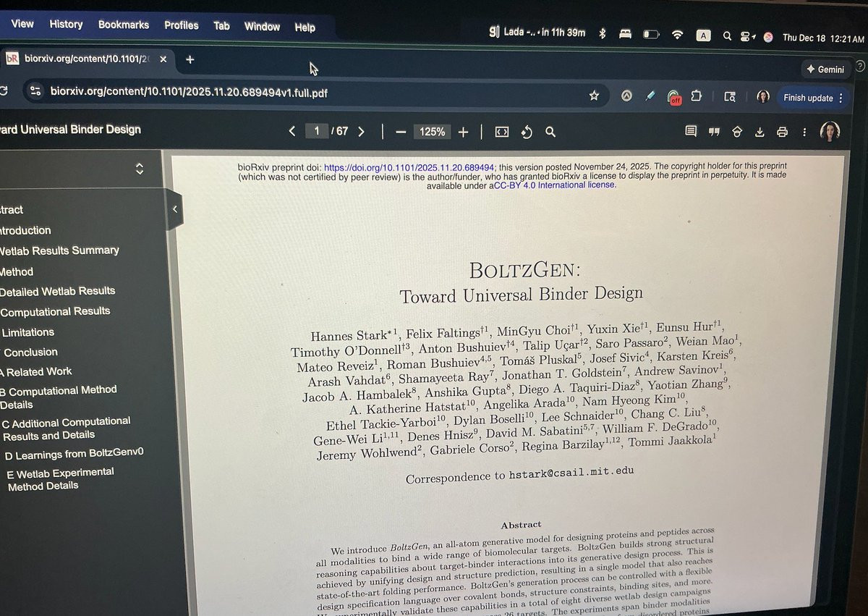
Task: Jump to Detailed Wetlab Results in outline
Action: click(58, 291)
